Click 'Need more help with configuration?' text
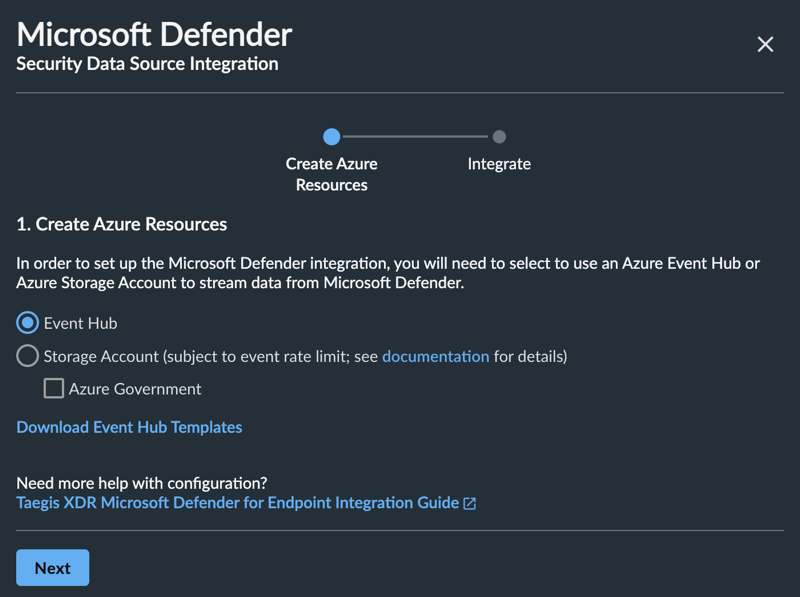Viewport: 800px width, 597px height. [142, 483]
